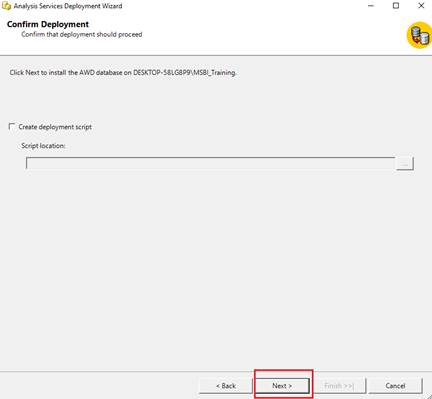
Task: Enable the Create deployment script checkbox
Action: (x=12, y=127)
